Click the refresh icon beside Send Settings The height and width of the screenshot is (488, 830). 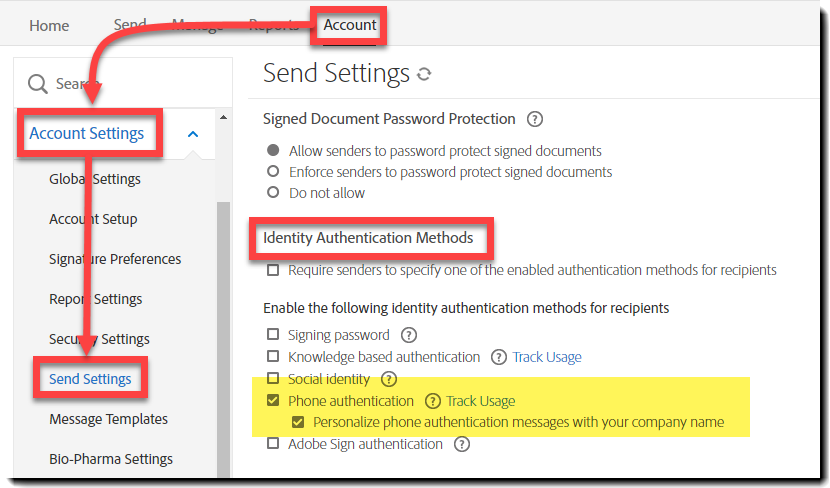pyautogui.click(x=424, y=74)
